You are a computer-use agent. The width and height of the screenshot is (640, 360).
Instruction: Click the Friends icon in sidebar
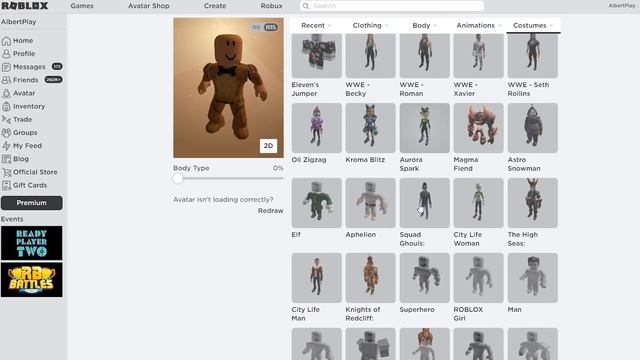(6, 80)
